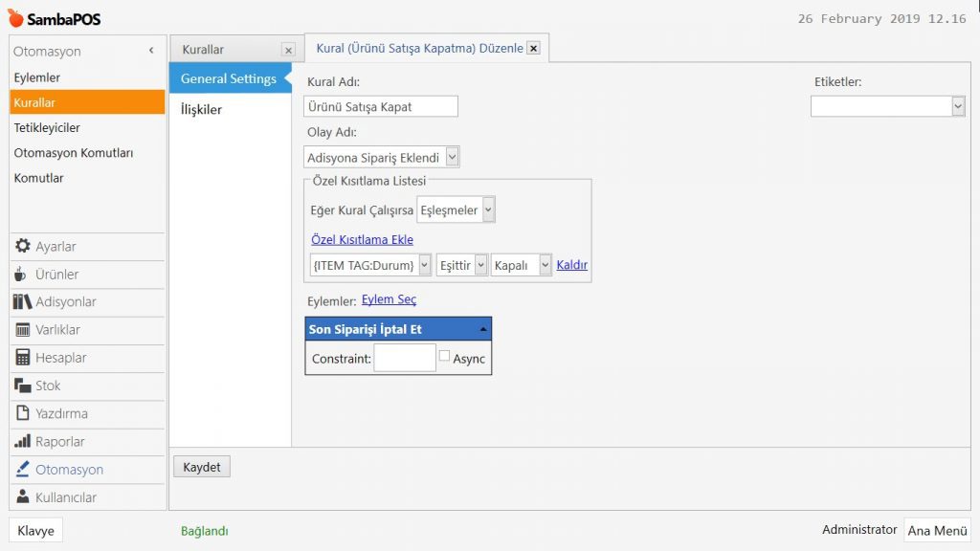This screenshot has height=551, width=980.
Task: Open Hesaplar via calculator icon
Action: click(22, 358)
